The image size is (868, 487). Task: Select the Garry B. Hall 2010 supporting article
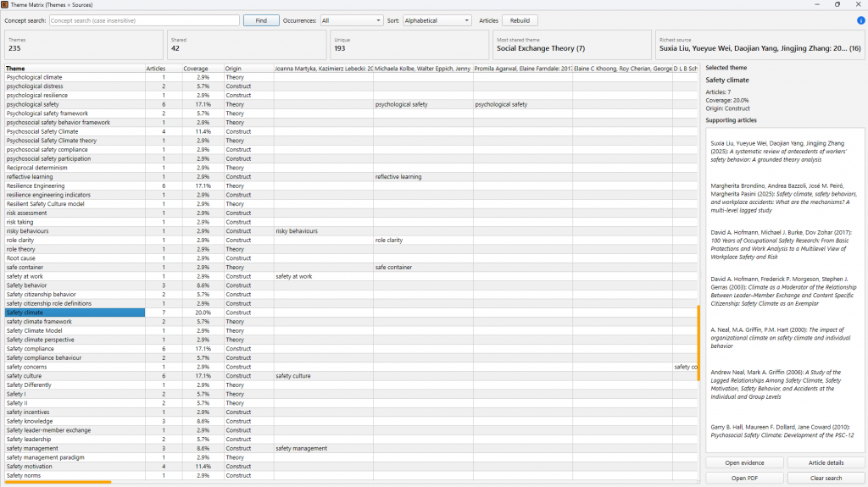click(x=784, y=431)
